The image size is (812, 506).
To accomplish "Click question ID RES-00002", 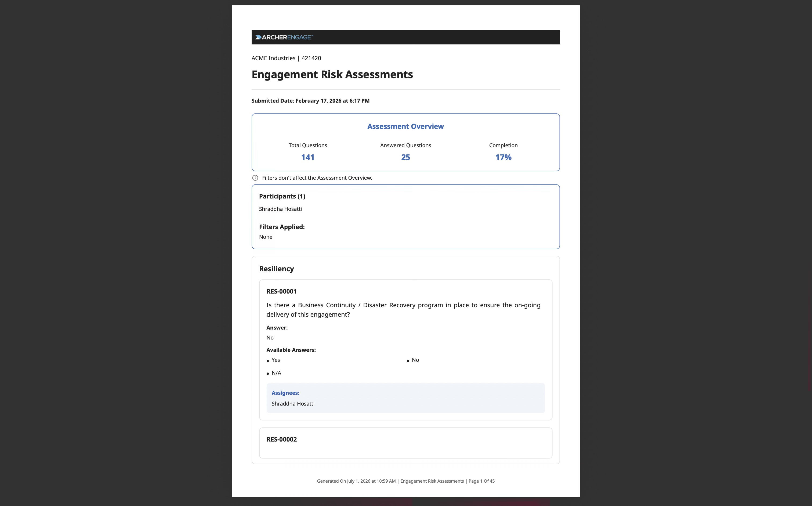I will point(281,439).
